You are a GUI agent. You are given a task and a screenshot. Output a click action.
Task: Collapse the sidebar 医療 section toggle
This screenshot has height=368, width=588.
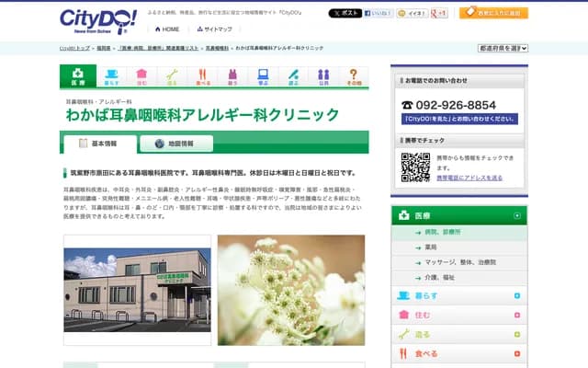coord(517,216)
